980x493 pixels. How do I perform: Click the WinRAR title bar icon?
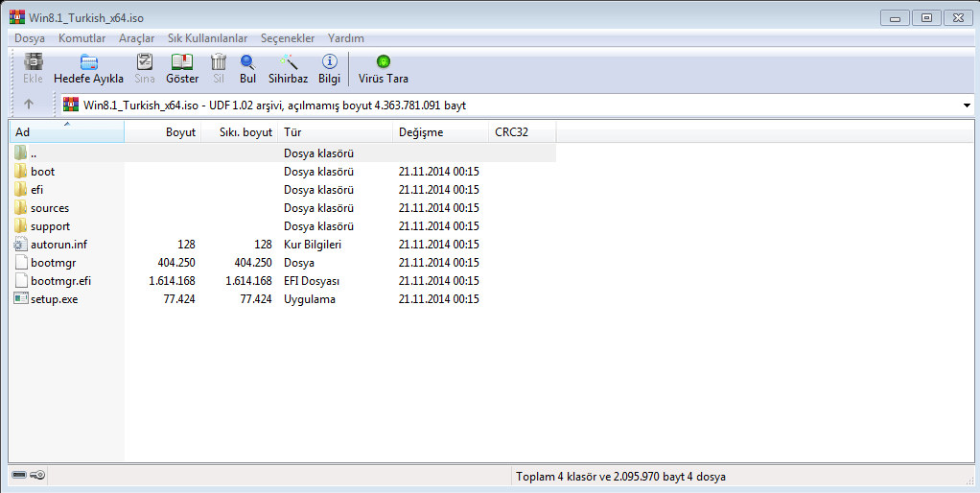click(17, 17)
